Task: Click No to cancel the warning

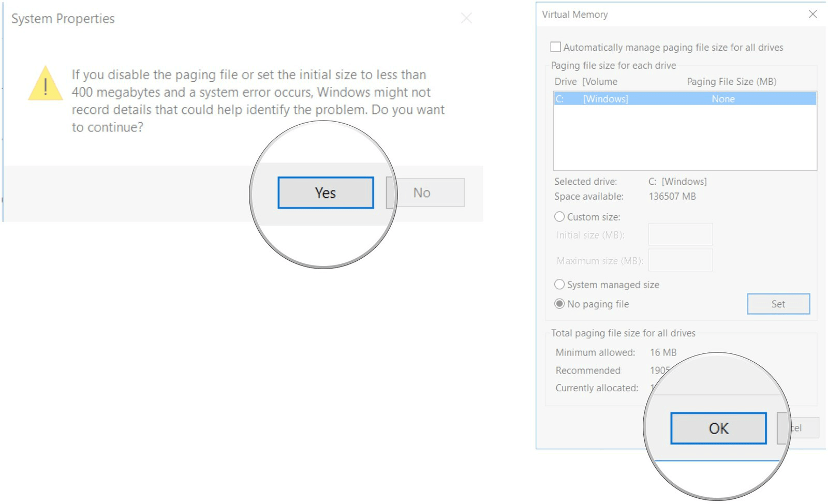Action: click(424, 192)
